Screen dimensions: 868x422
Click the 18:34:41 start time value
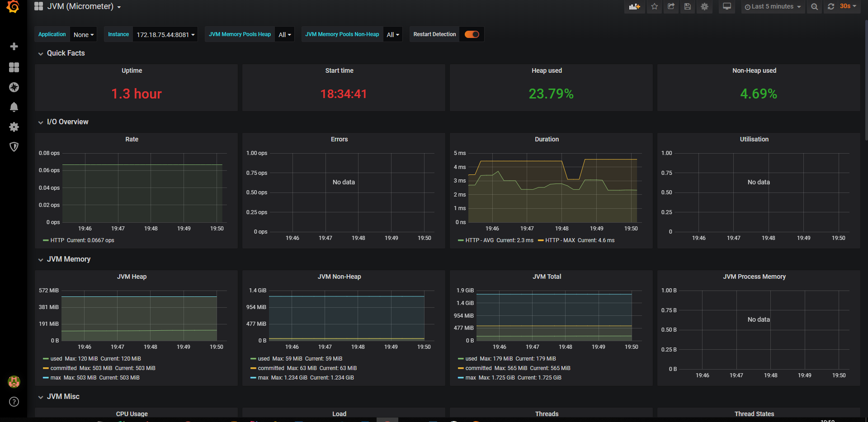(344, 94)
